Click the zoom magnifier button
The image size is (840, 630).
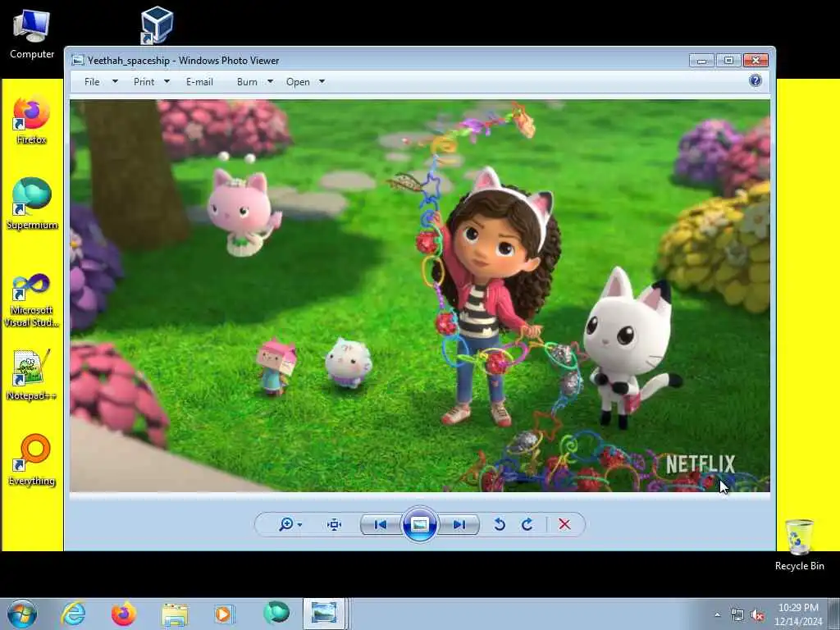pyautogui.click(x=286, y=524)
